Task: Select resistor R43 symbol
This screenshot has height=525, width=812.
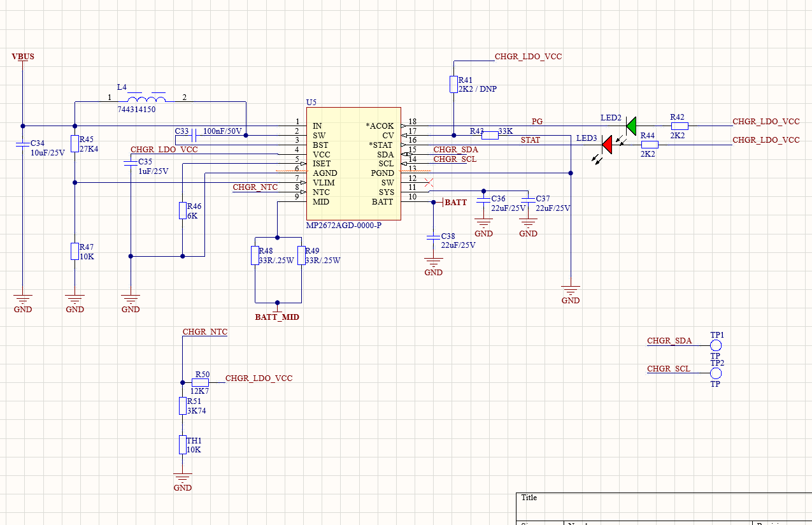Action: 490,135
